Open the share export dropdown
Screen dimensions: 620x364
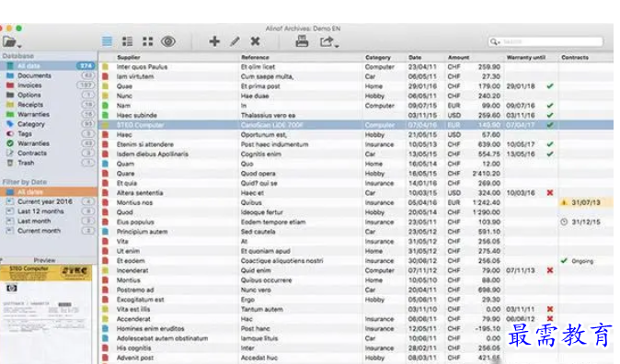329,42
